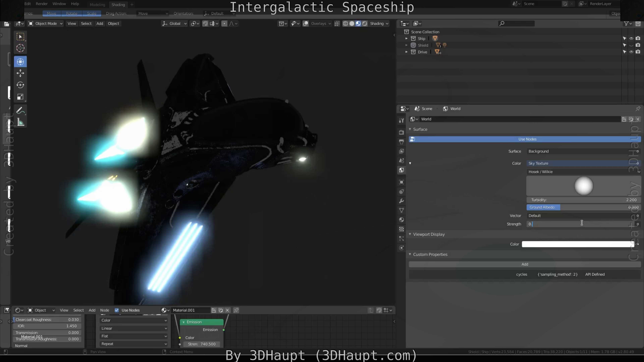The image size is (644, 362).
Task: Hide the Ship collection in viewport
Action: (x=631, y=39)
